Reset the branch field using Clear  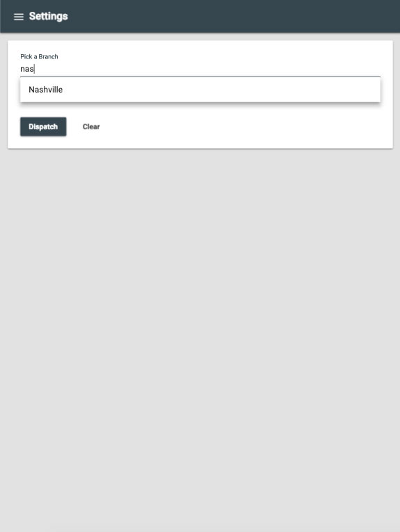tap(91, 127)
